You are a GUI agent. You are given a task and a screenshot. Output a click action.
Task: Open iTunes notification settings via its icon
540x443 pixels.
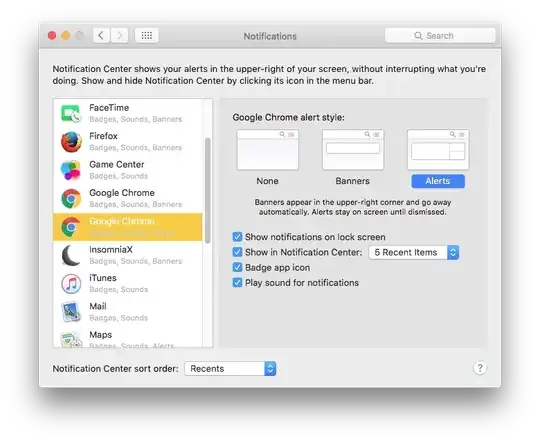71,284
